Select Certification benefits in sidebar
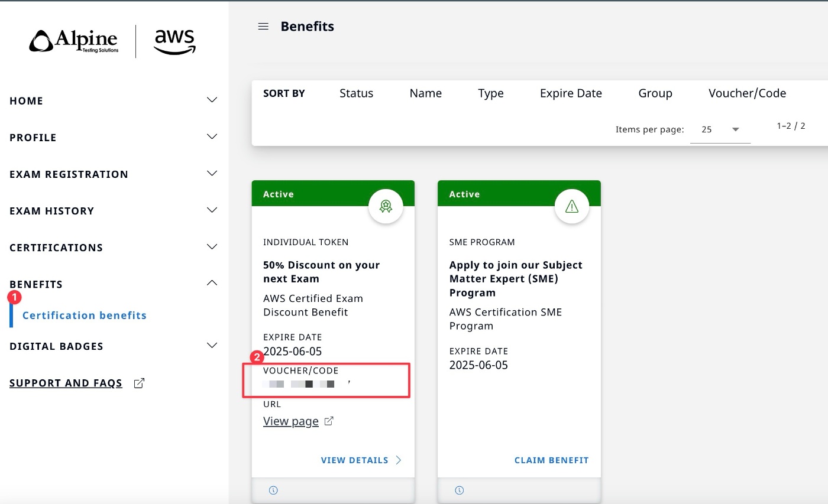828x504 pixels. pyautogui.click(x=85, y=316)
